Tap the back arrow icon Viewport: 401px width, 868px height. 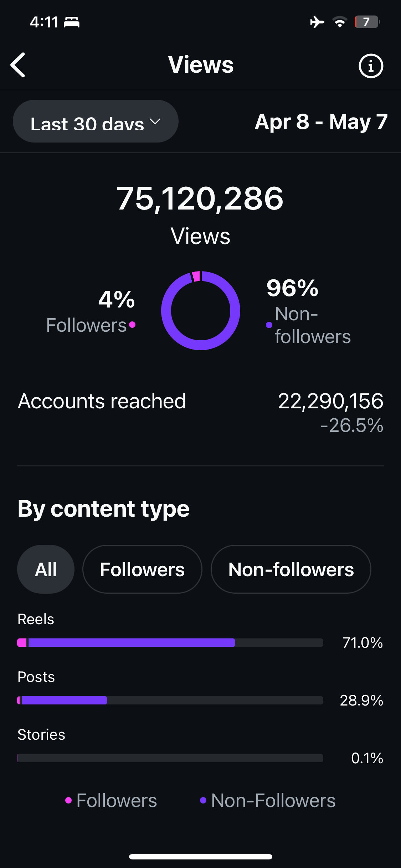click(x=18, y=65)
